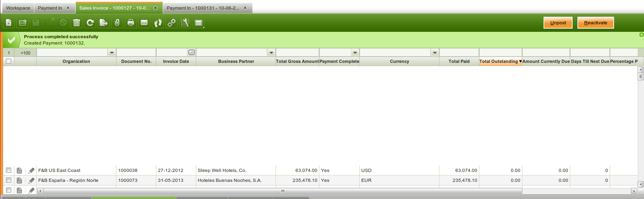
Task: Refresh the invoice grid
Action: pos(90,23)
